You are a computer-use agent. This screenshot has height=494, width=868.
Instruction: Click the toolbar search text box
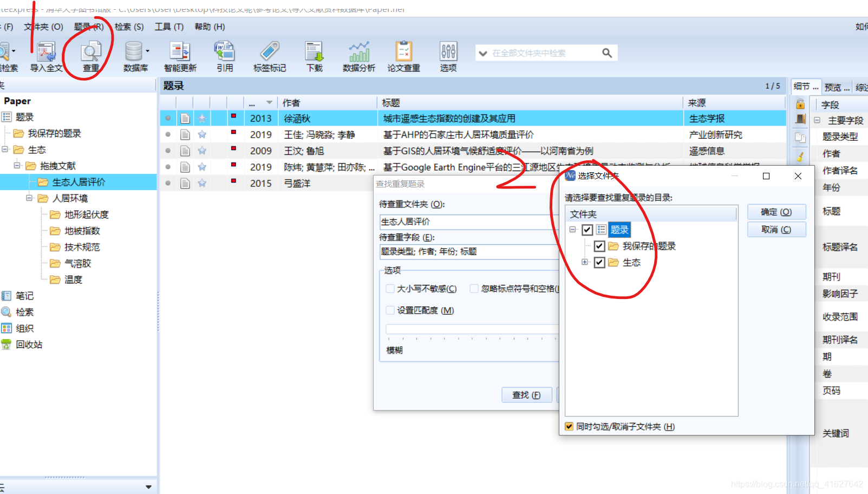[545, 53]
